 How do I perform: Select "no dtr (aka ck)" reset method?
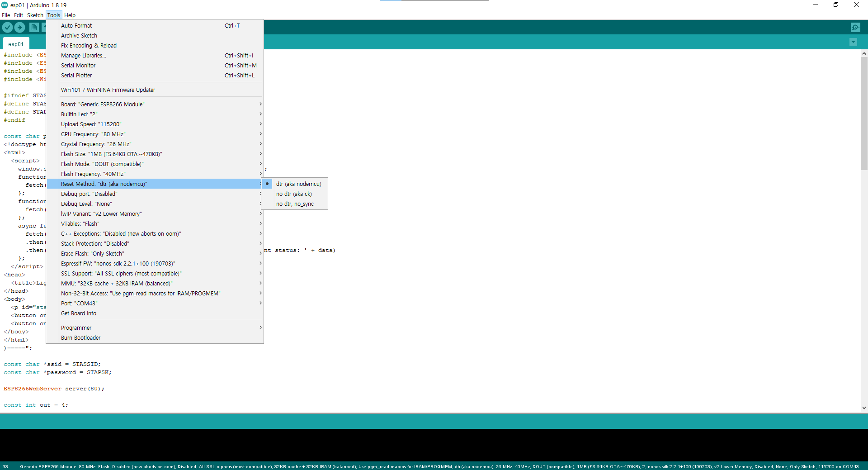click(x=295, y=194)
